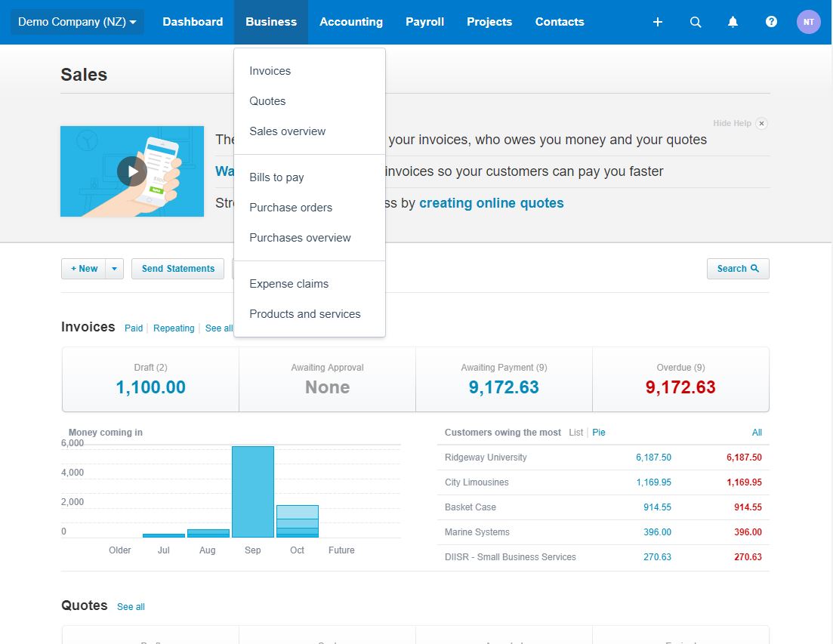Follow the creating online quotes link
This screenshot has height=644, width=833.
[491, 202]
